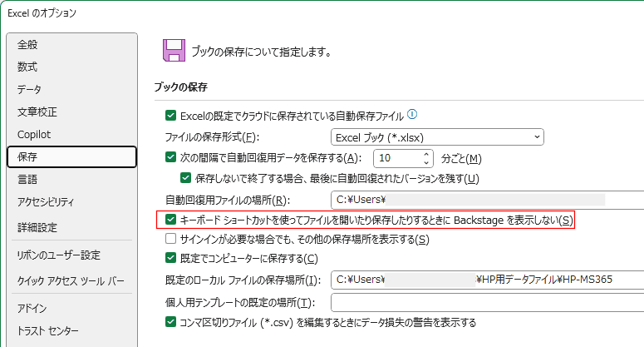Disable the don't show Backstage checkbox
The width and height of the screenshot is (644, 347).
[171, 221]
